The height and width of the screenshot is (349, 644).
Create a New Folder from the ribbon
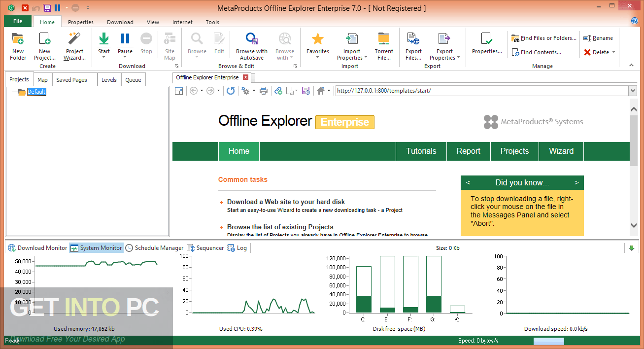click(x=18, y=46)
